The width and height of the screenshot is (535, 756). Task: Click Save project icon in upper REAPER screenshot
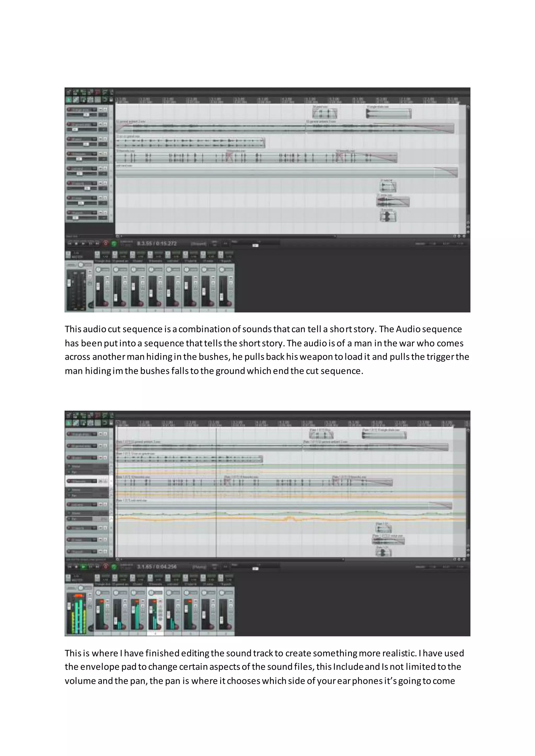coord(83,92)
